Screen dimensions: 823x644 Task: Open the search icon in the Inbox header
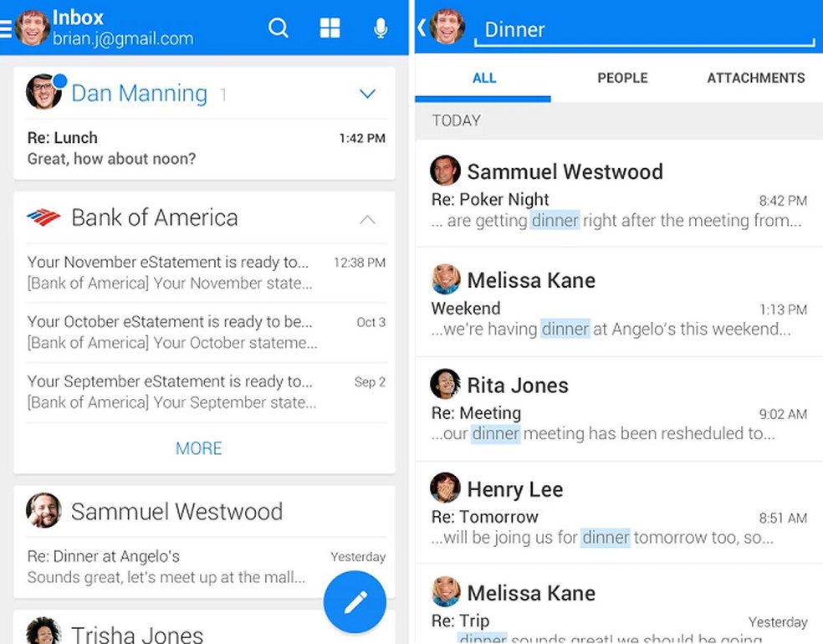click(279, 28)
